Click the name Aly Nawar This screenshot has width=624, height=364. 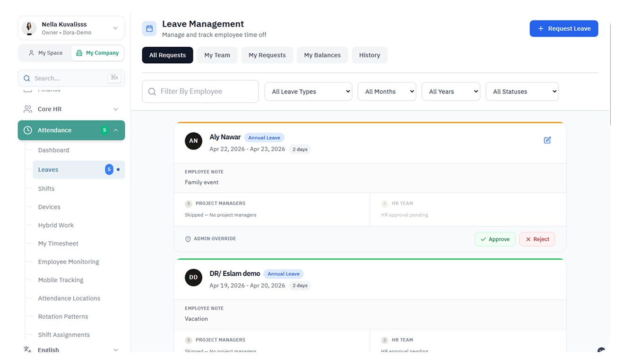(x=225, y=137)
